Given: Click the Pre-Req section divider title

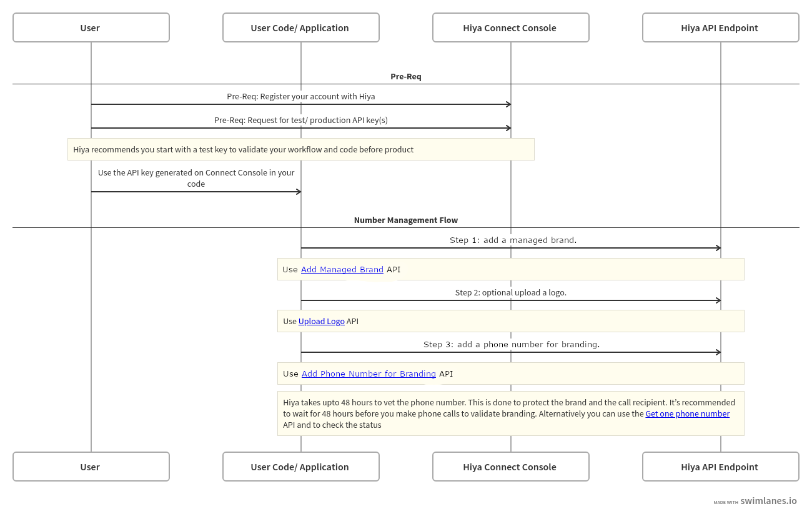Looking at the screenshot, I should (x=406, y=77).
